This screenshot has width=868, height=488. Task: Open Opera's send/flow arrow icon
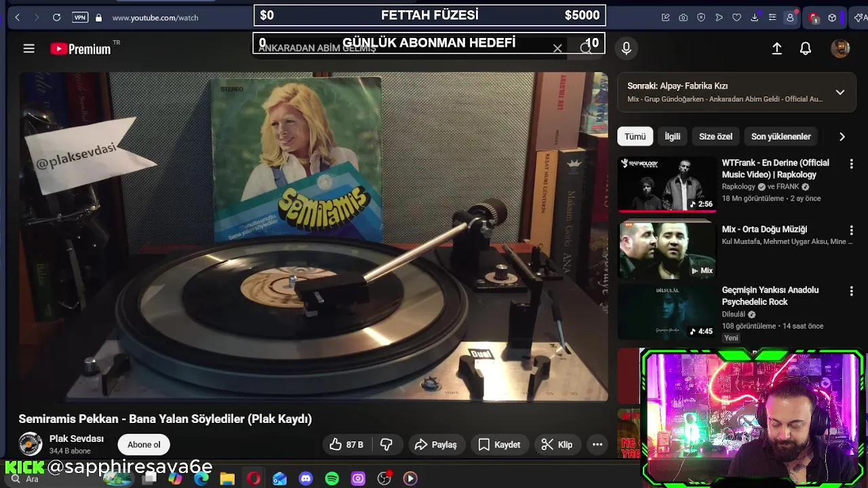click(719, 18)
